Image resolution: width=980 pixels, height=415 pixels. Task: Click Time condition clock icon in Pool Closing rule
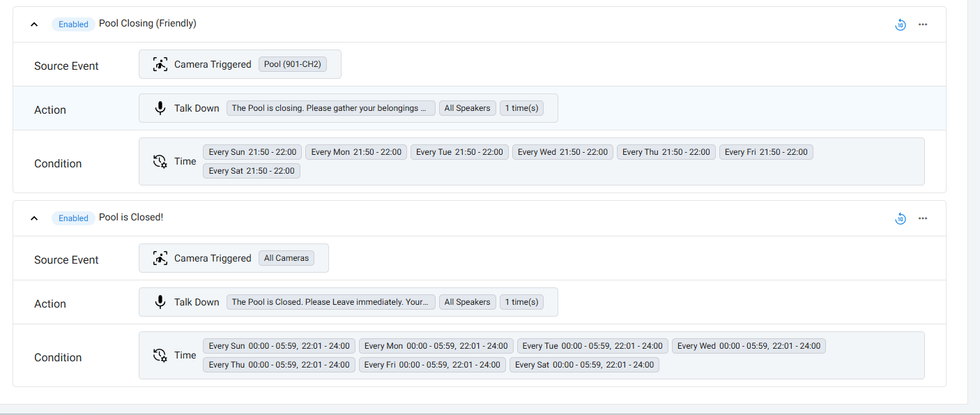[160, 161]
